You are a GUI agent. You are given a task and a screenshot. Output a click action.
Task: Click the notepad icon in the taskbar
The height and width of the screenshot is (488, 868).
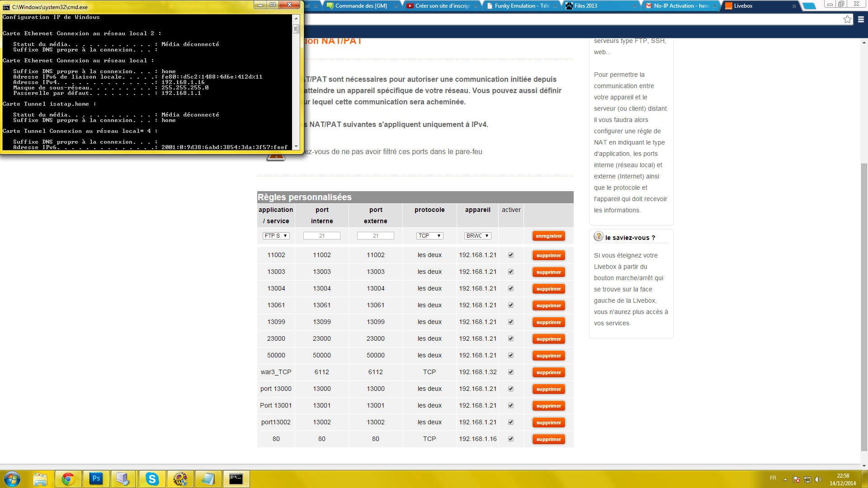click(208, 479)
